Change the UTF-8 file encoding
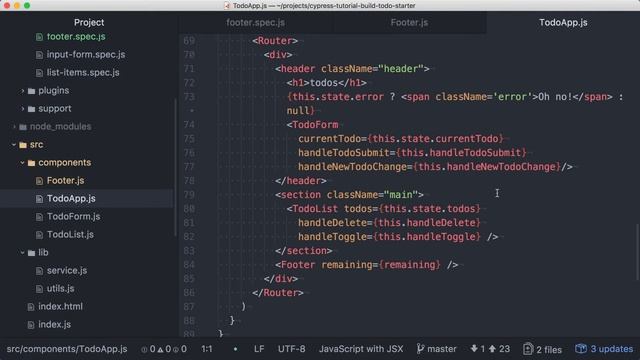The width and height of the screenshot is (640, 360). (x=291, y=349)
